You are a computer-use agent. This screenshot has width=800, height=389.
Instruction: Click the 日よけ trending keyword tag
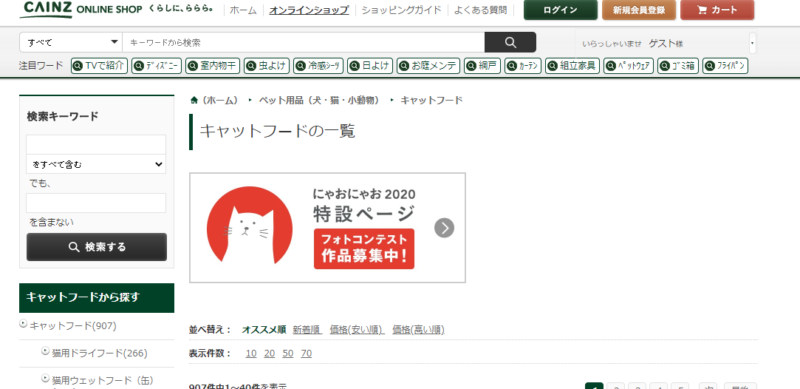370,66
